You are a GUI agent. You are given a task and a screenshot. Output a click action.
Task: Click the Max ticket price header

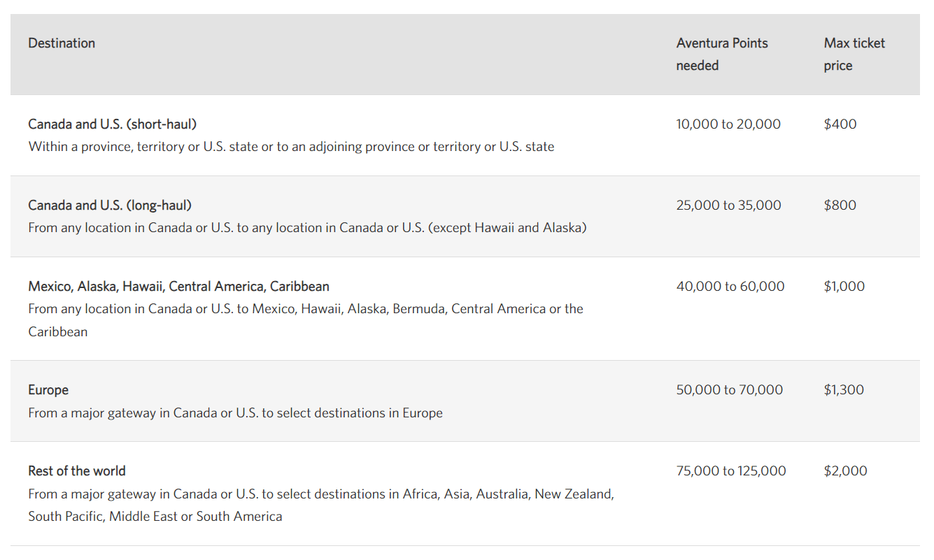coord(854,54)
